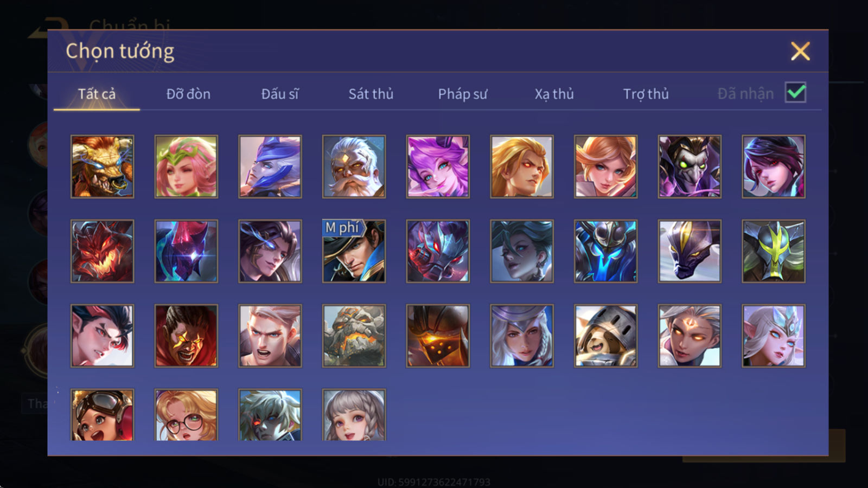Select the sloth in knight helmet hero
868x488 pixels.
pos(605,336)
